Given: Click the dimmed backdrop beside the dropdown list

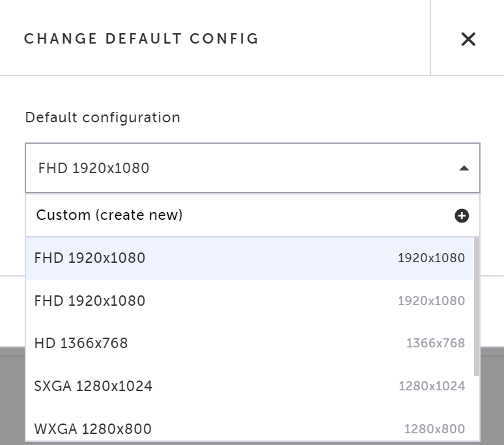Looking at the screenshot, I should 492,396.
